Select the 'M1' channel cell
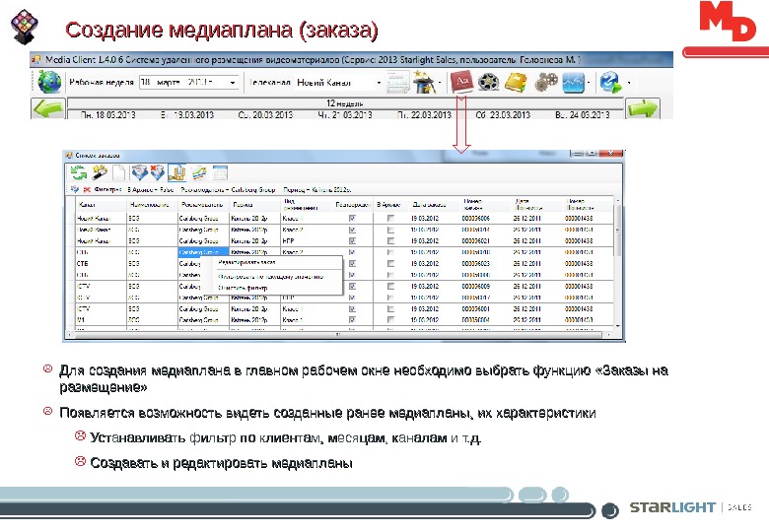 (101, 320)
